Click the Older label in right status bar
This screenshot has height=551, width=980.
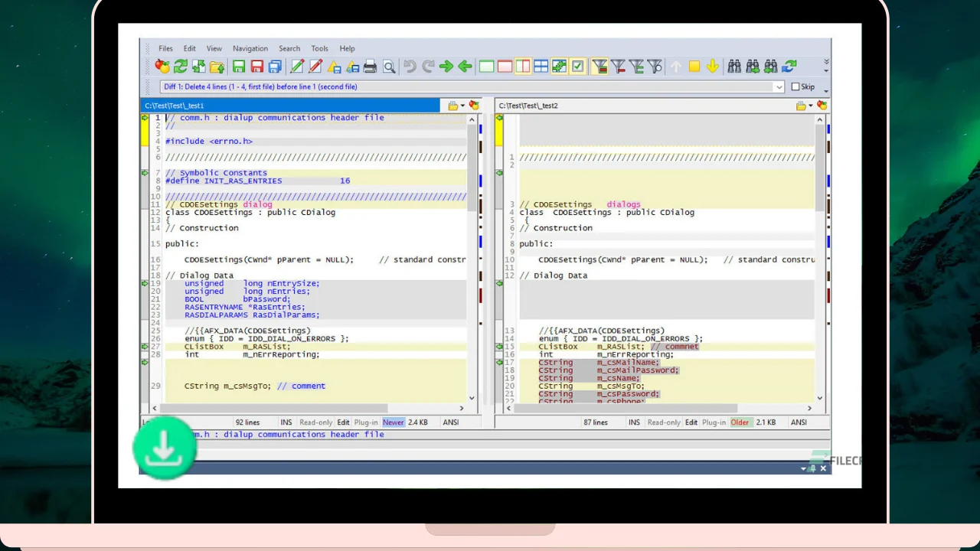pyautogui.click(x=740, y=422)
